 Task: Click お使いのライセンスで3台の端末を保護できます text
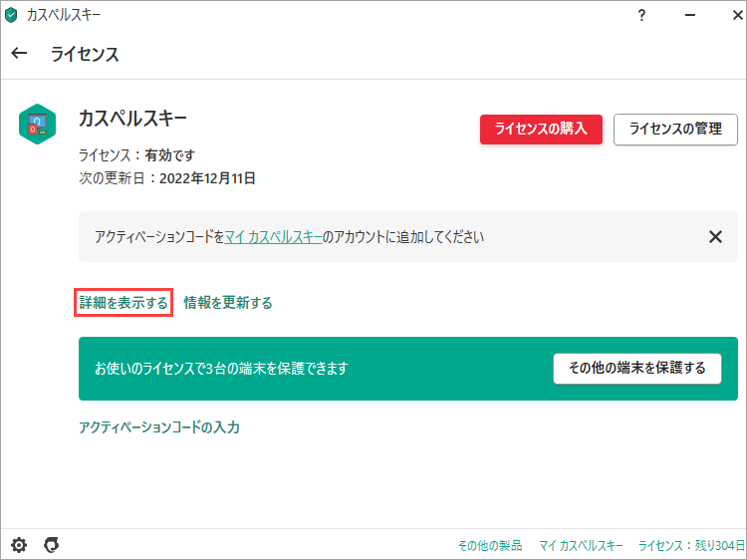pyautogui.click(x=221, y=369)
